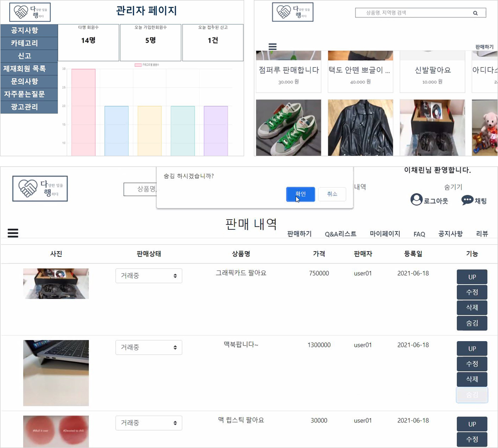The height and width of the screenshot is (448, 498).
Task: Click the MacBook photo in the sales table
Action: coord(56,373)
